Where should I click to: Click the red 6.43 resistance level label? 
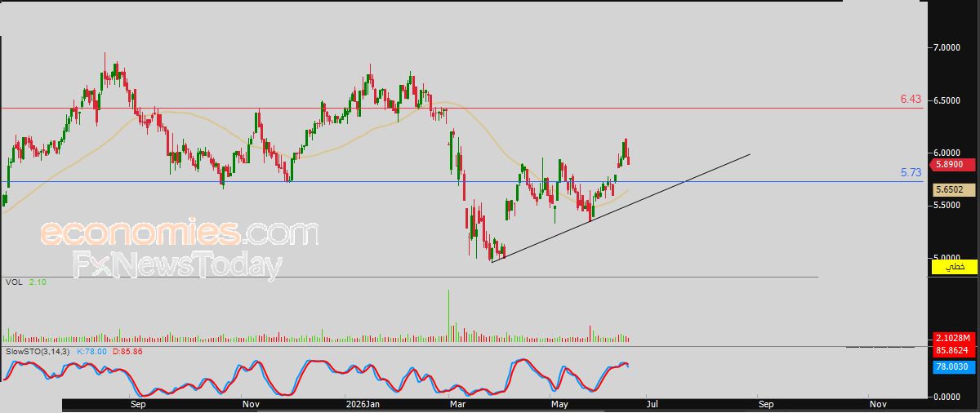(911, 99)
